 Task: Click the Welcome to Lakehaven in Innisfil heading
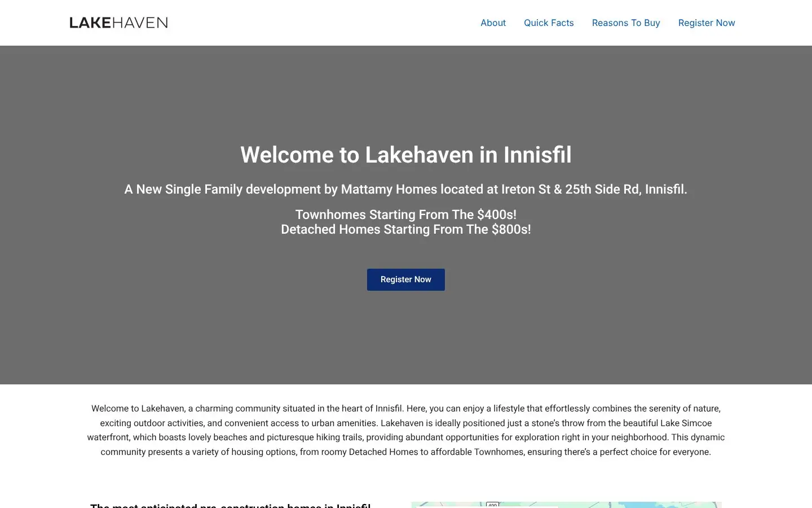[406, 155]
